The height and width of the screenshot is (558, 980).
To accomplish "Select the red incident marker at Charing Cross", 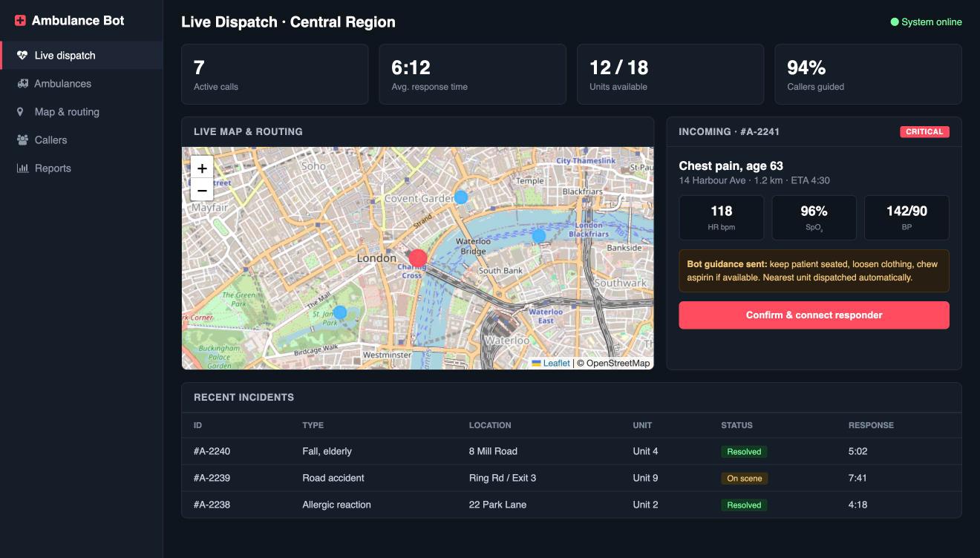I will tap(418, 258).
